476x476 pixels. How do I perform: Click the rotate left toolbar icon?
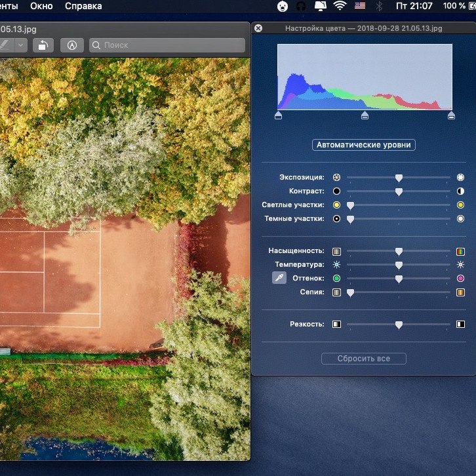(x=43, y=45)
